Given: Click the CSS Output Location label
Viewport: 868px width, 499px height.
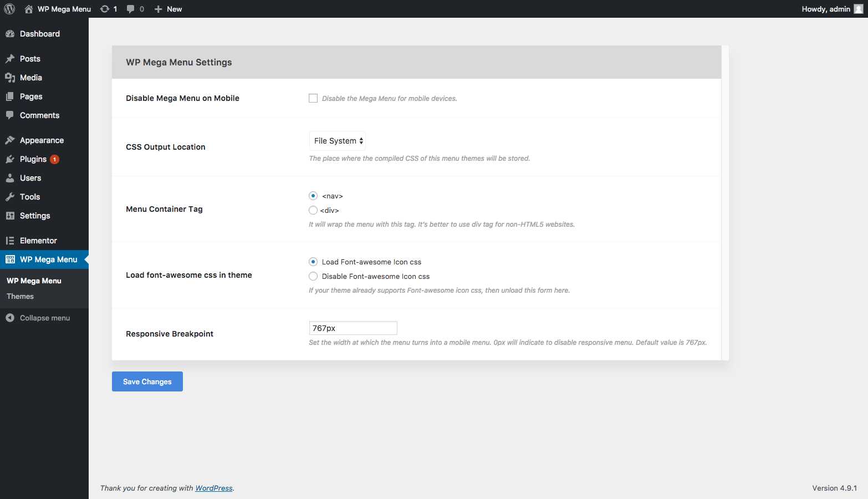Looking at the screenshot, I should [166, 147].
